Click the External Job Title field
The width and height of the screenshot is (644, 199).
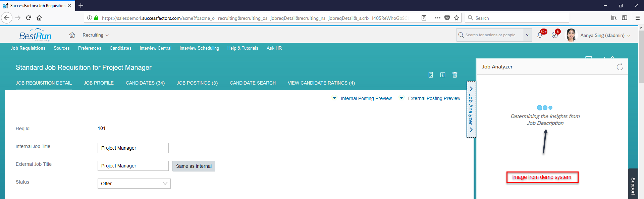[133, 166]
